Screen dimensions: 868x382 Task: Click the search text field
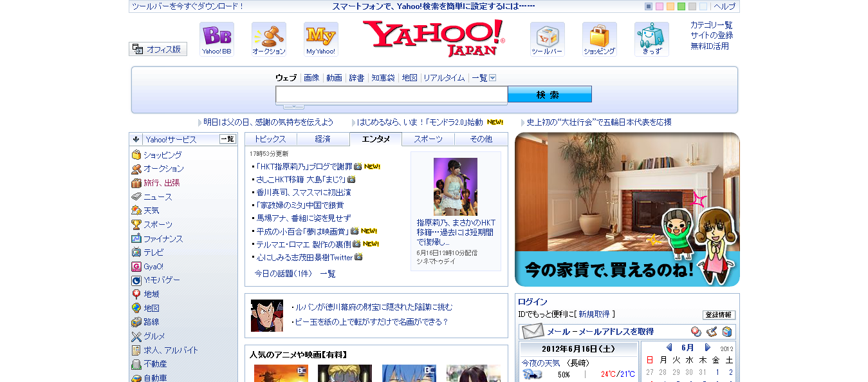[x=392, y=95]
